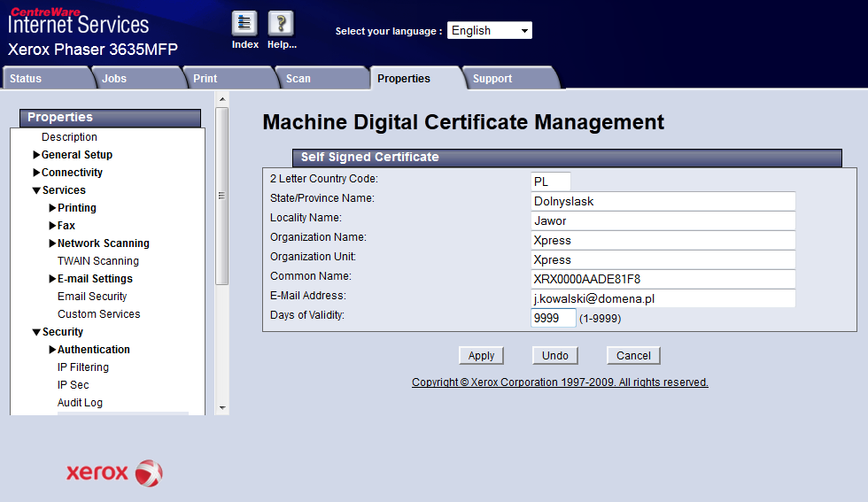Click the Common Name field
The width and height of the screenshot is (868, 502).
coord(663,278)
